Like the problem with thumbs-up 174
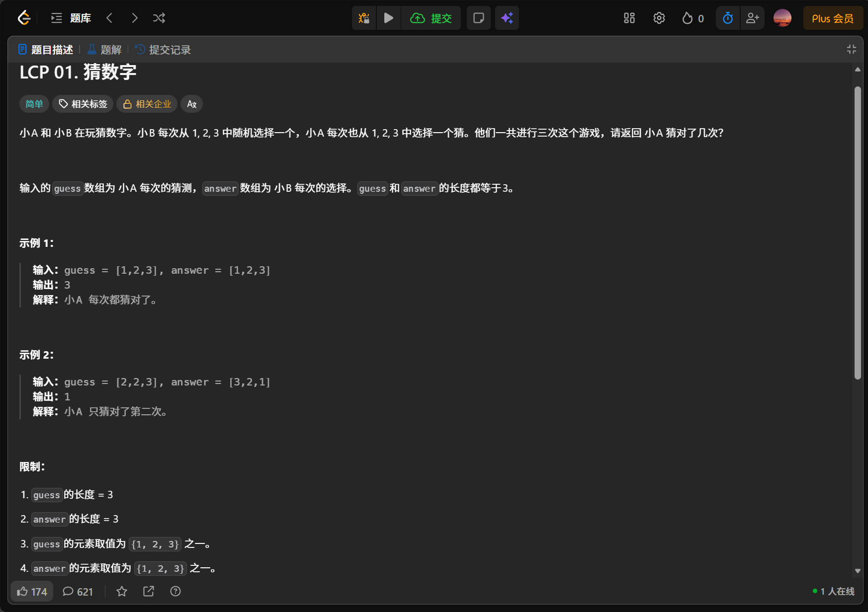Viewport: 868px width, 612px height. coord(32,591)
